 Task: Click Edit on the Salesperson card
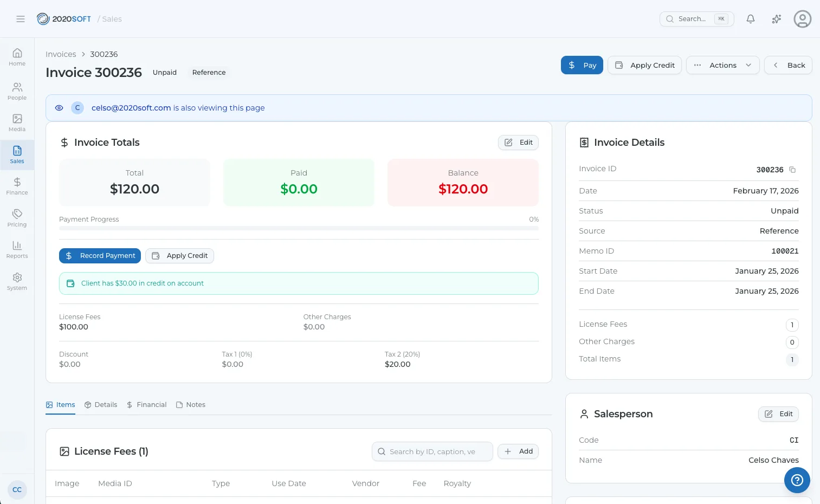[778, 413]
